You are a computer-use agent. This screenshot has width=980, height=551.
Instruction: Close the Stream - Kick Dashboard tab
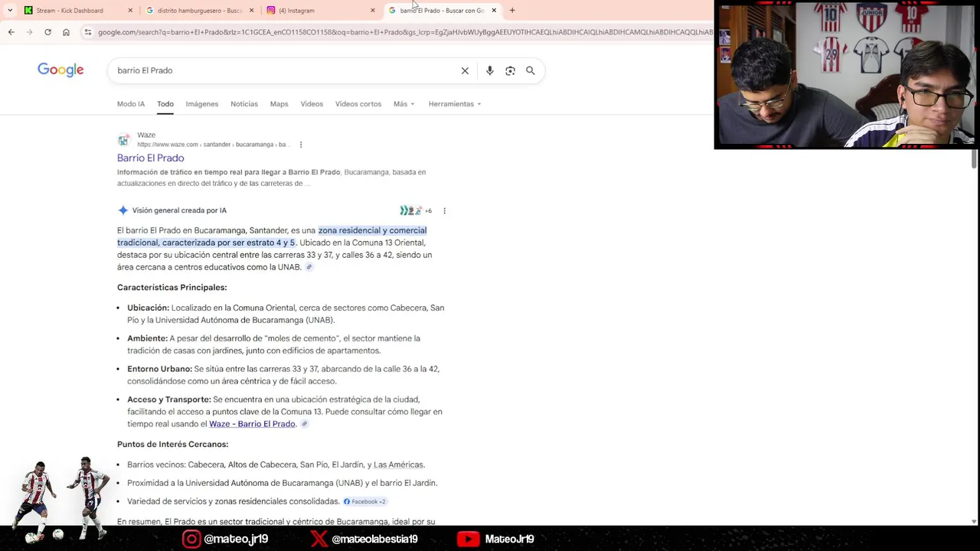click(x=130, y=11)
